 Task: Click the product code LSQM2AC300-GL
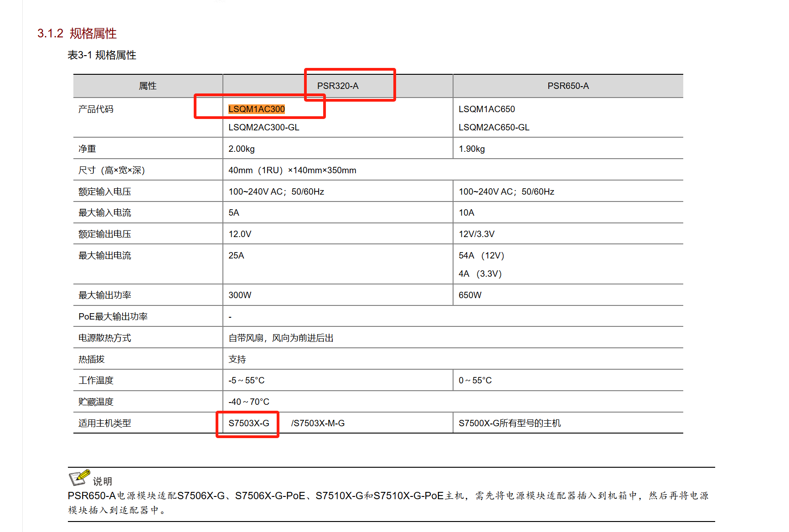pyautogui.click(x=264, y=127)
